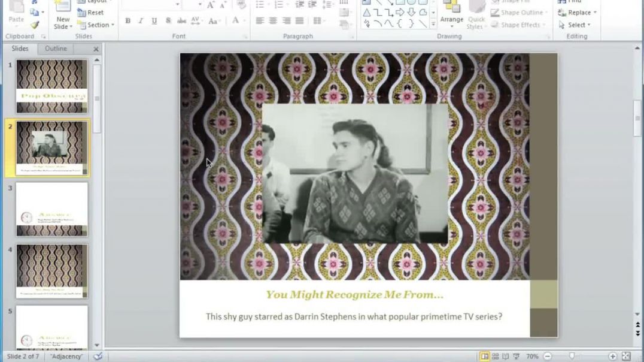Image resolution: width=644 pixels, height=362 pixels.
Task: Select the scribble freeform shape
Action: tap(367, 24)
